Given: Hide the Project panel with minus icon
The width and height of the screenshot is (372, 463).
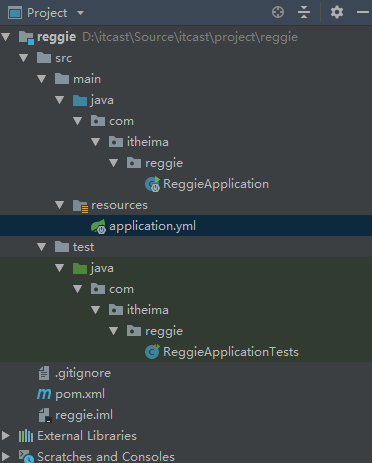Looking at the screenshot, I should (x=363, y=12).
